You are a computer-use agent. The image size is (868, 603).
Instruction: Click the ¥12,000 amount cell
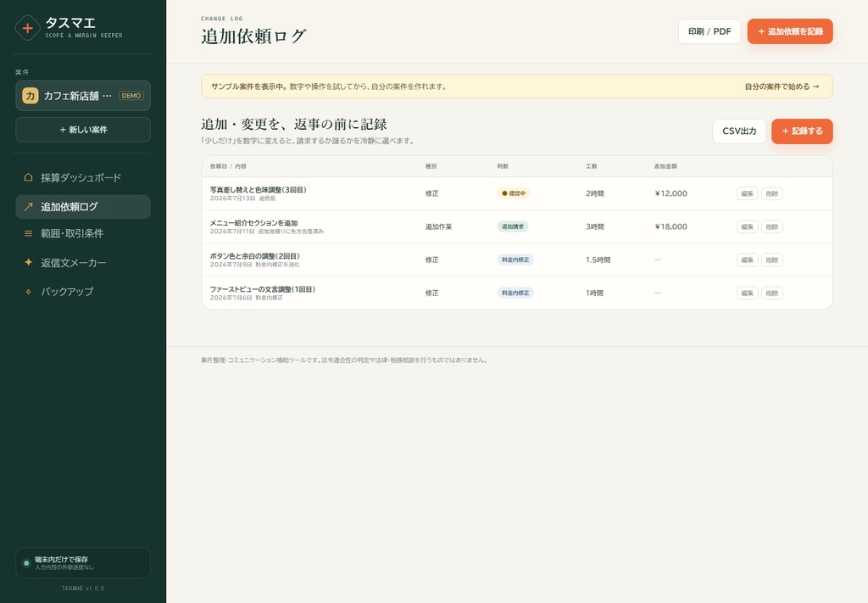point(671,193)
